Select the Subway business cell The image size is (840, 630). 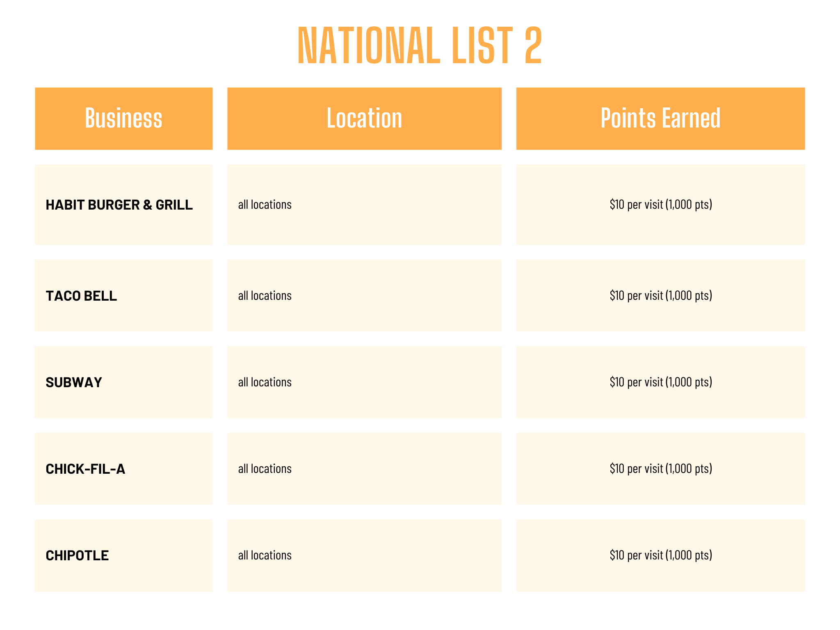pos(74,382)
